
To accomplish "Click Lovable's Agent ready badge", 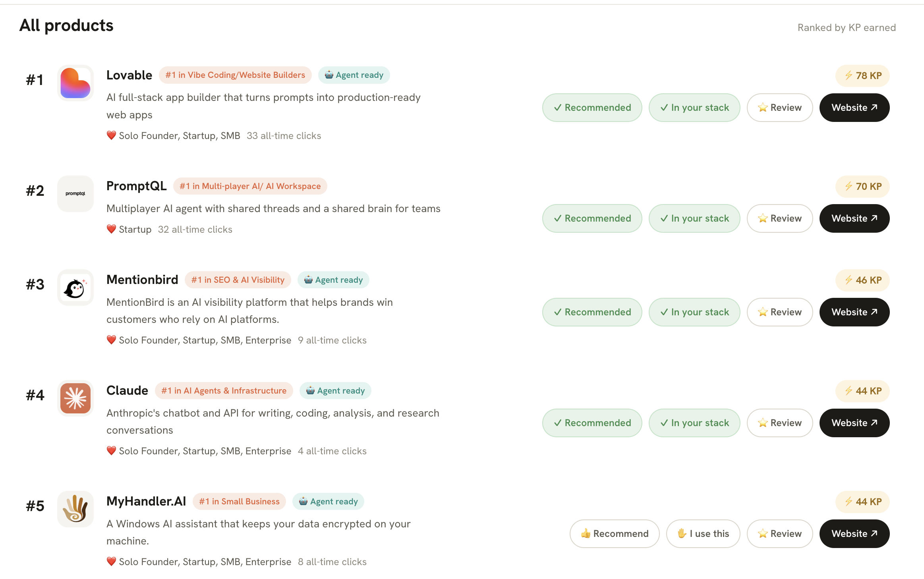I will coord(354,75).
